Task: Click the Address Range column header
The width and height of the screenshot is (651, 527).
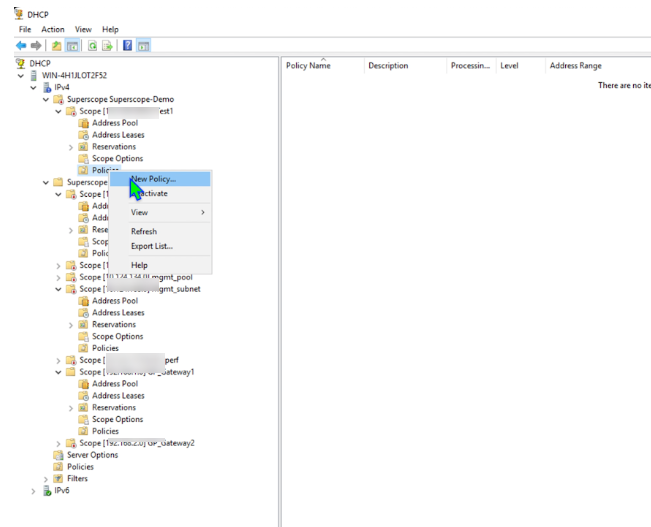Action: (575, 66)
